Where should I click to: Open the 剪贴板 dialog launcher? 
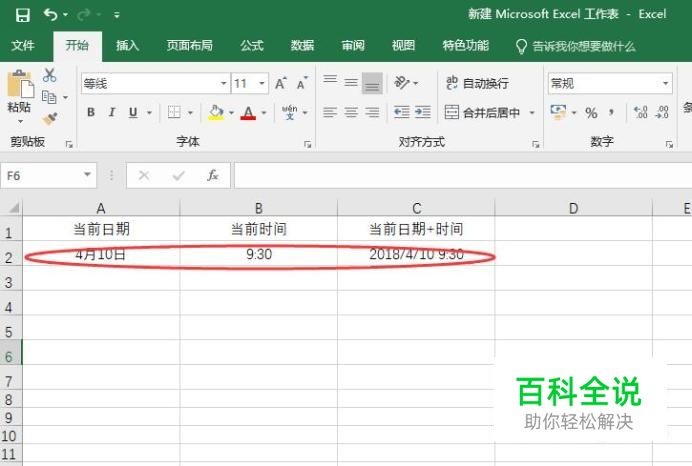pos(69,144)
